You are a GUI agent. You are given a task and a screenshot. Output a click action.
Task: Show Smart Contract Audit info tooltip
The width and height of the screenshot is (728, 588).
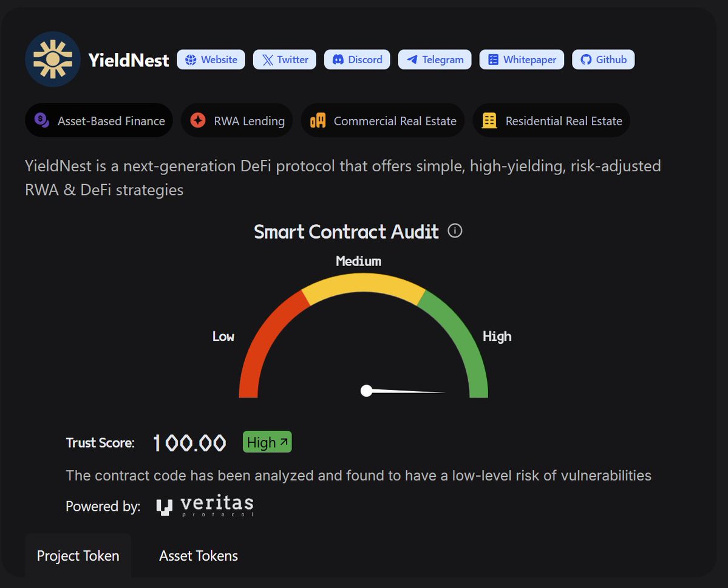[x=455, y=230]
